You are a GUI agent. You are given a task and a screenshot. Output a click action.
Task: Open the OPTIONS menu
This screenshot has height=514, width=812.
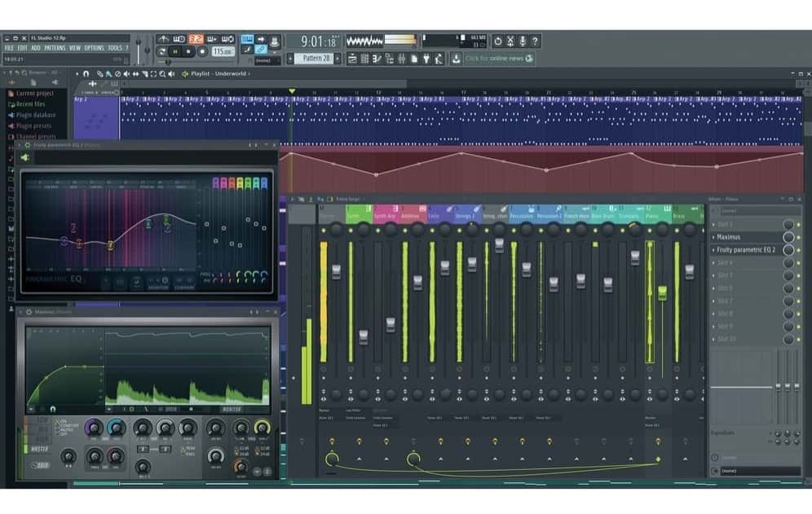[x=94, y=48]
